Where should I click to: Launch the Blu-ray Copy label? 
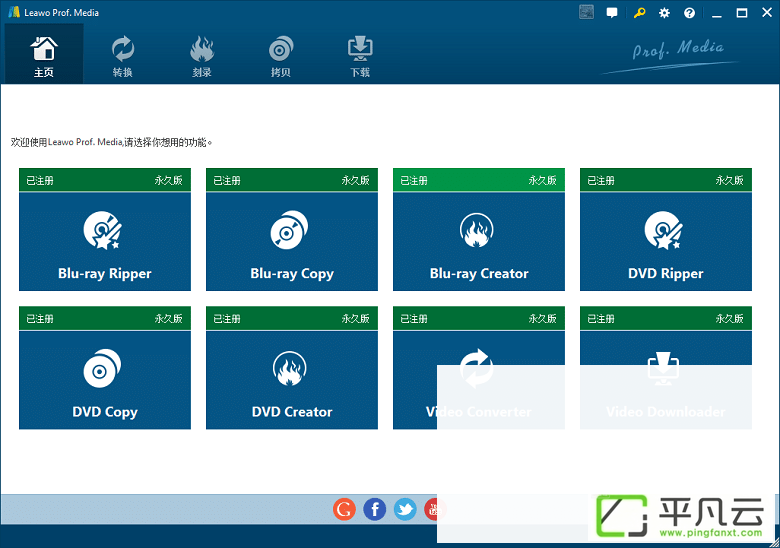click(292, 274)
